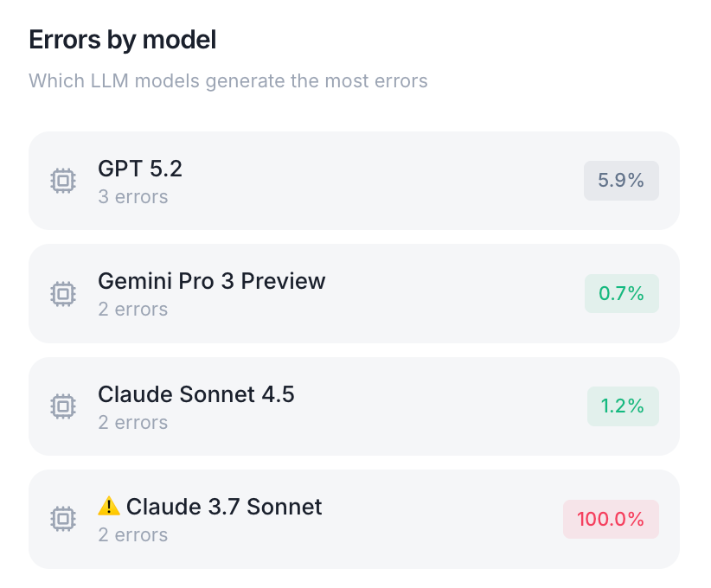Click the 5.9% error rate badge

point(621,181)
